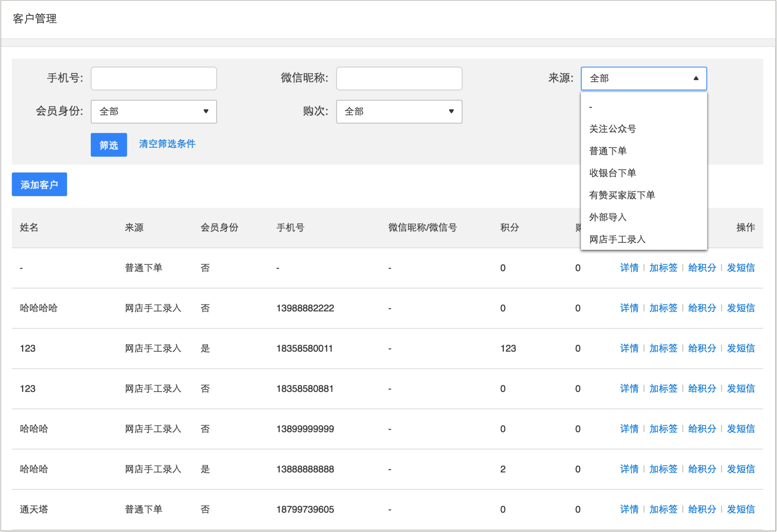
Task: Click the 手机号 input field
Action: (x=153, y=78)
